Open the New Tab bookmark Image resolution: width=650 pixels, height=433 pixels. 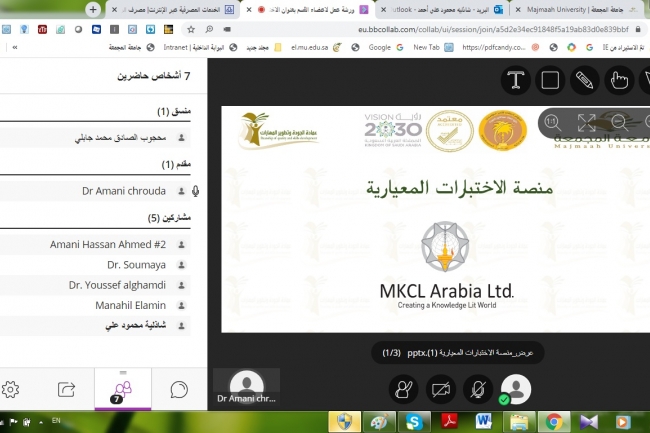coord(433,47)
